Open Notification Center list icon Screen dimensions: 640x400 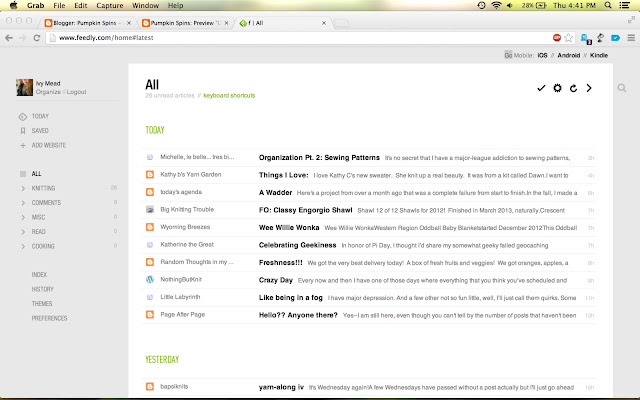tap(624, 5)
